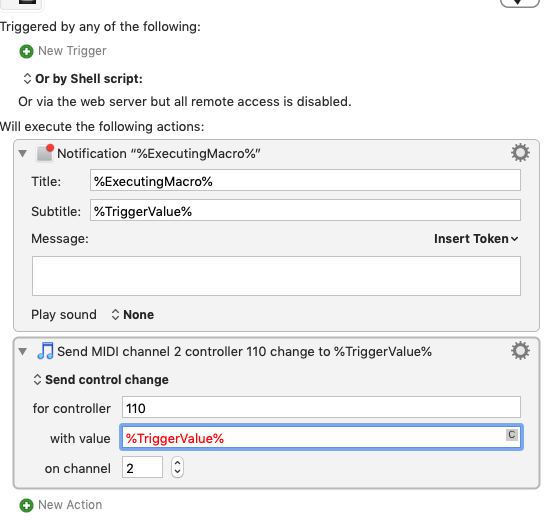The height and width of the screenshot is (522, 550).
Task: Click the New Action label
Action: pos(70,505)
